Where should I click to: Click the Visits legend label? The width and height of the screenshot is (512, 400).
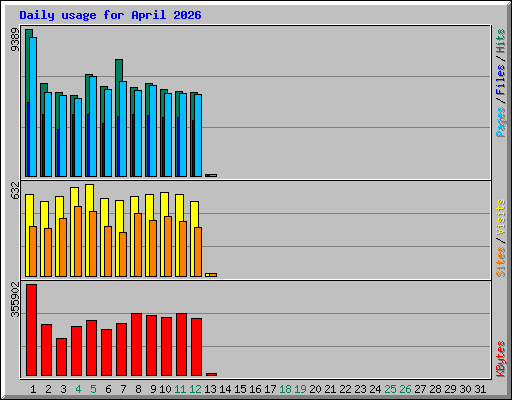tap(501, 218)
